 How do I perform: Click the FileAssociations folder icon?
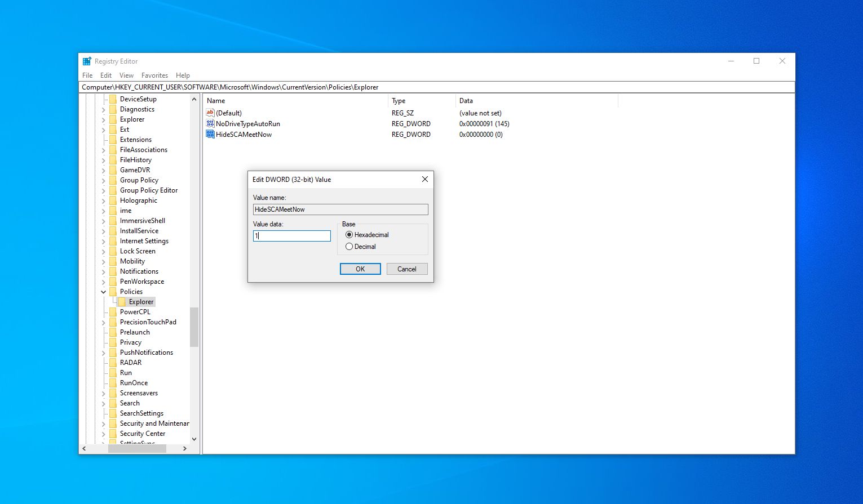click(x=113, y=150)
